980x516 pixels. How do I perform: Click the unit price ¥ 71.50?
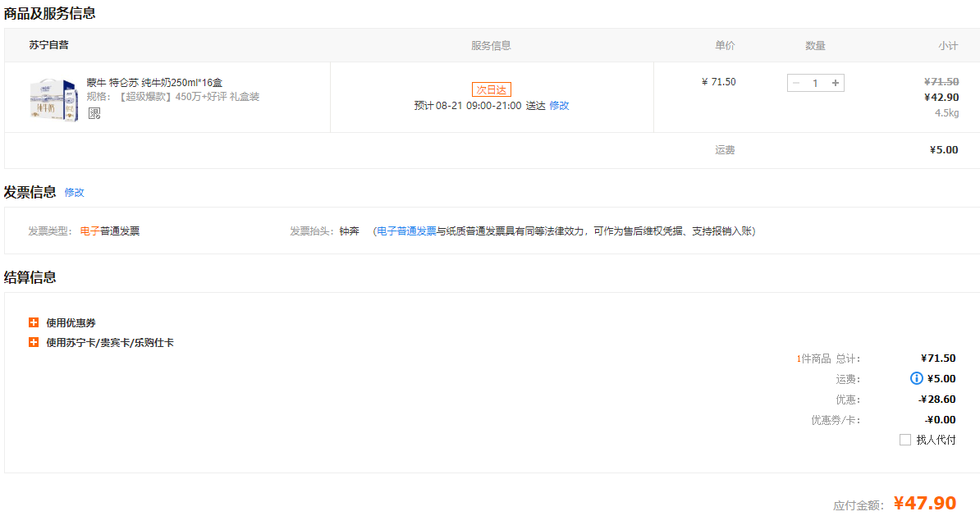tap(719, 82)
